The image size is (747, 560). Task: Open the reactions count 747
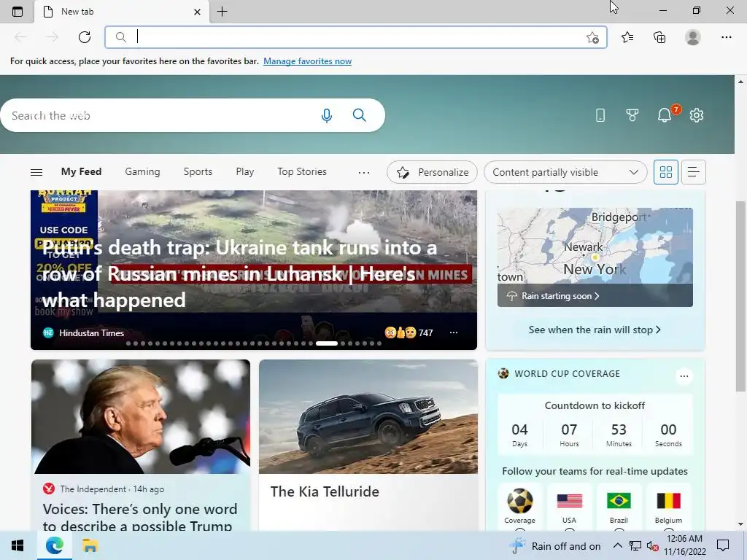[x=409, y=332]
